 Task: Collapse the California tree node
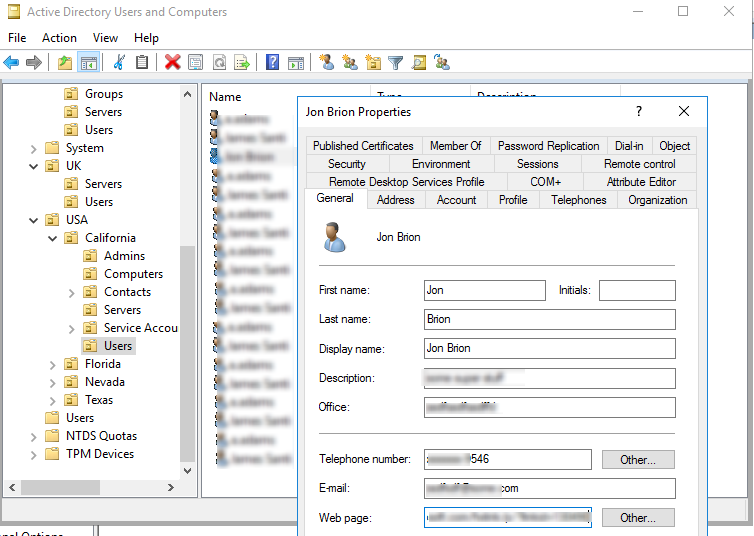pyautogui.click(x=52, y=238)
